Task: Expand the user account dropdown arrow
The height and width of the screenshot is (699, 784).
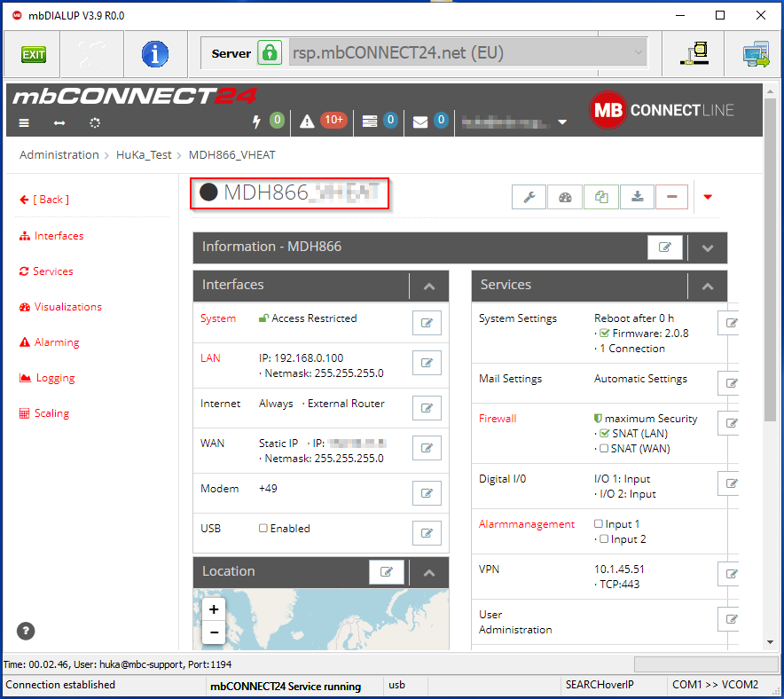Action: click(562, 122)
